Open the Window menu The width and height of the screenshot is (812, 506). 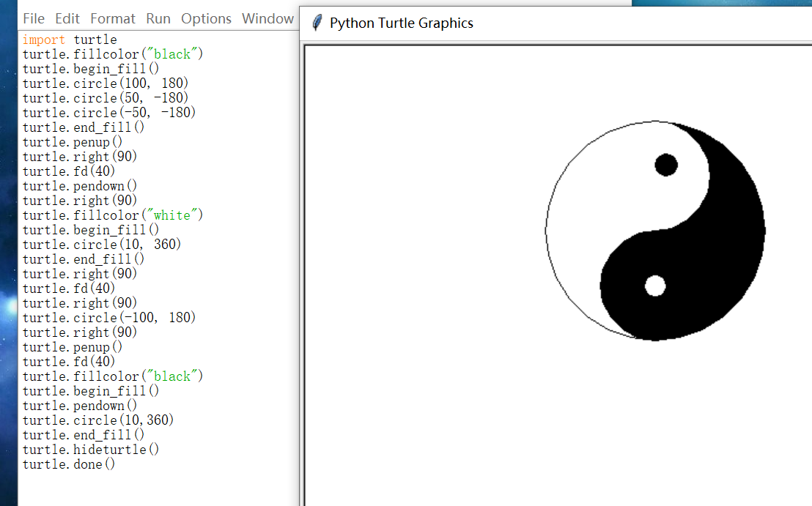tap(267, 18)
